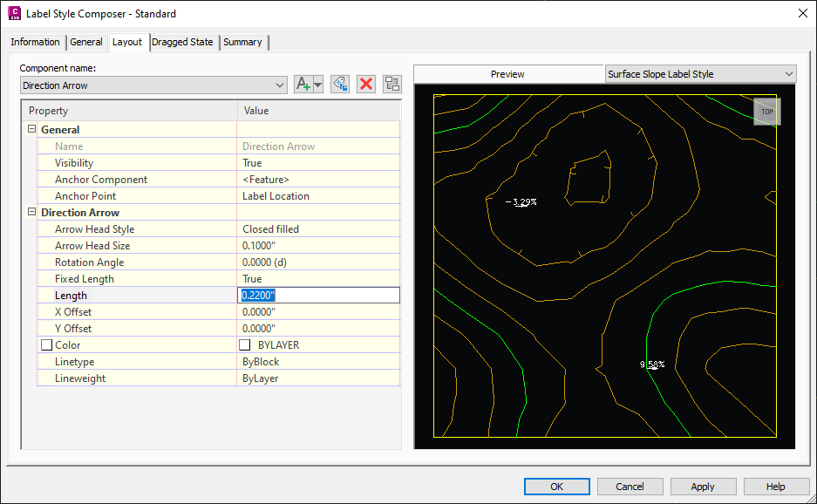This screenshot has width=817, height=504.
Task: Delete the Direction Arrow component
Action: coord(365,84)
